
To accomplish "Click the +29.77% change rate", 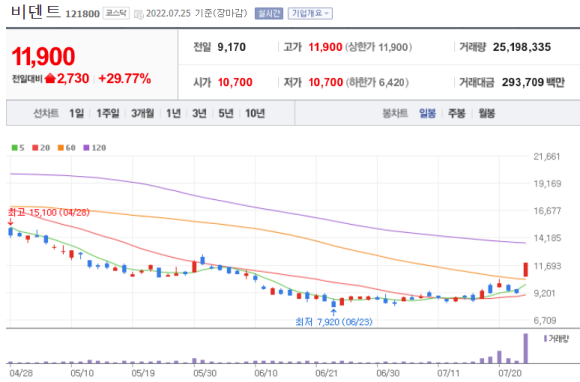I will (125, 78).
